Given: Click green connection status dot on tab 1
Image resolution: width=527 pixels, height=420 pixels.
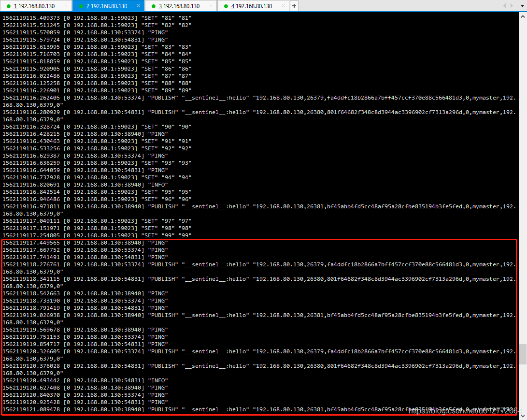Looking at the screenshot, I should tap(9, 6).
